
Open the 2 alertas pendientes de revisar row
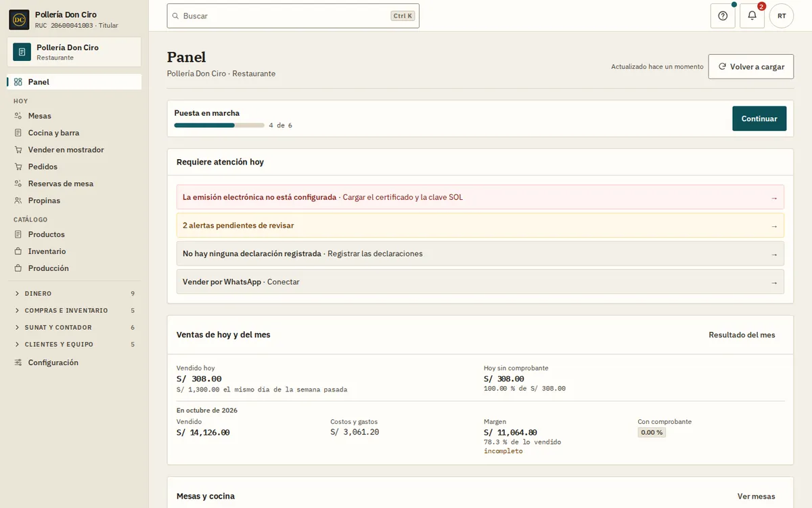coord(480,226)
